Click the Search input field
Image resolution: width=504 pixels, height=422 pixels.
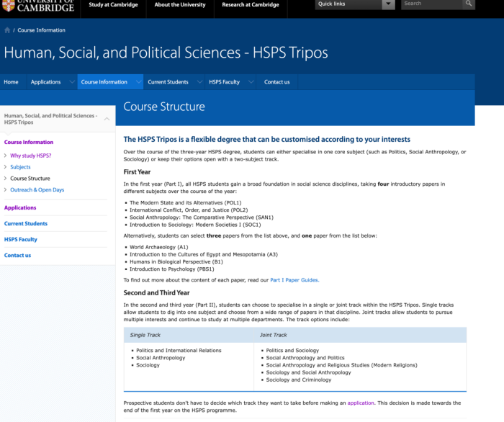click(431, 4)
